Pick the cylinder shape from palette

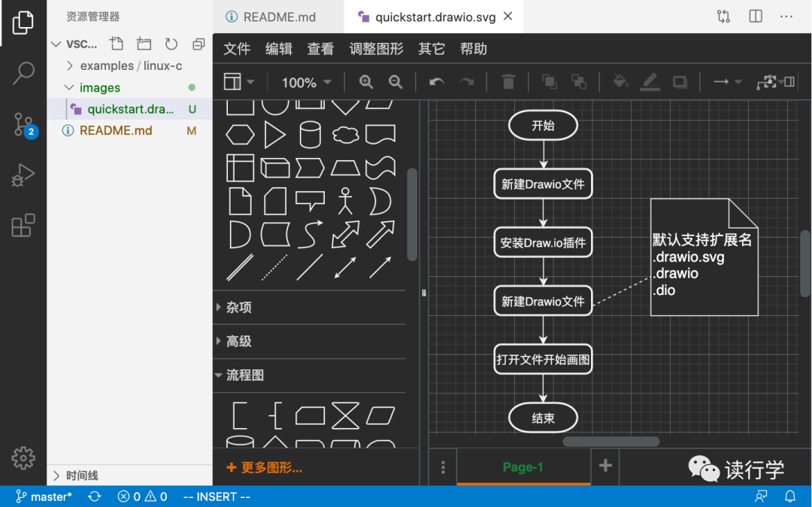point(311,135)
